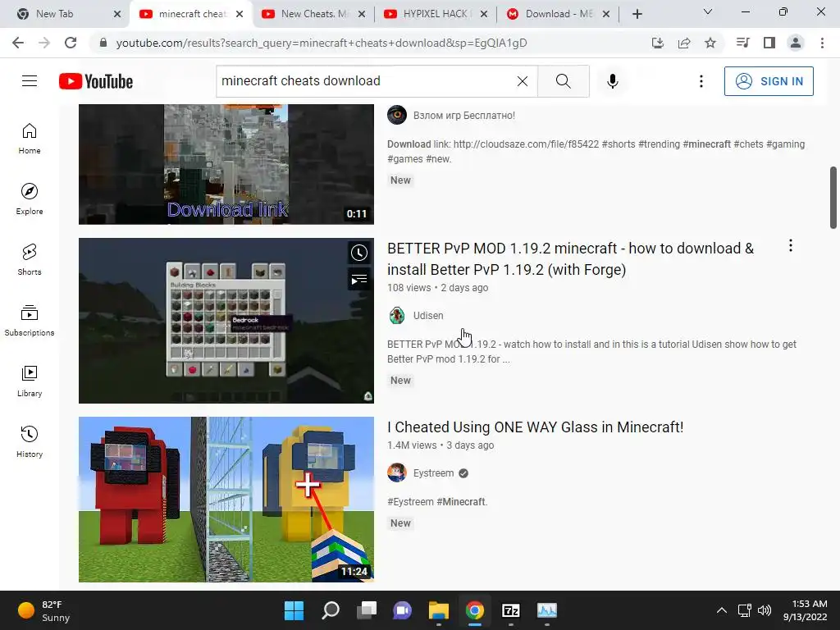This screenshot has height=630, width=840.
Task: Open Взлом игр Бесплатно channel
Action: coord(464,115)
